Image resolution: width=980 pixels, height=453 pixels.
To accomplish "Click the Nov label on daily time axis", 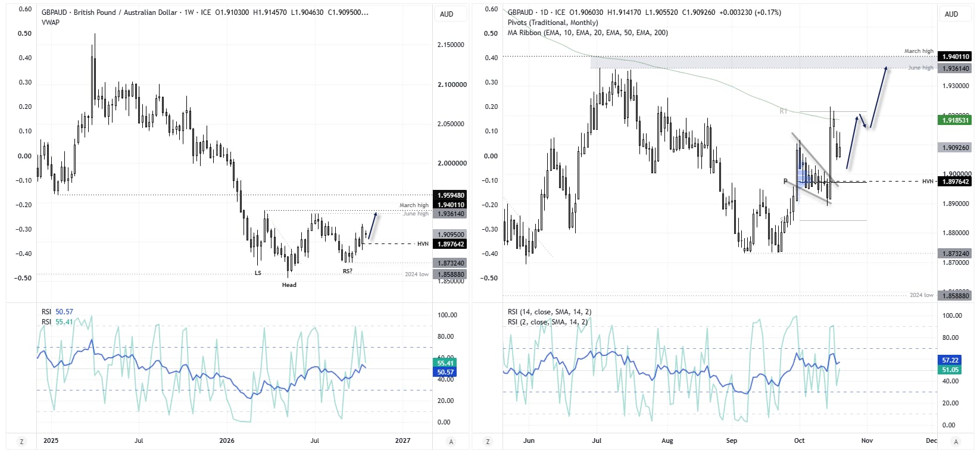I will pyautogui.click(x=867, y=441).
